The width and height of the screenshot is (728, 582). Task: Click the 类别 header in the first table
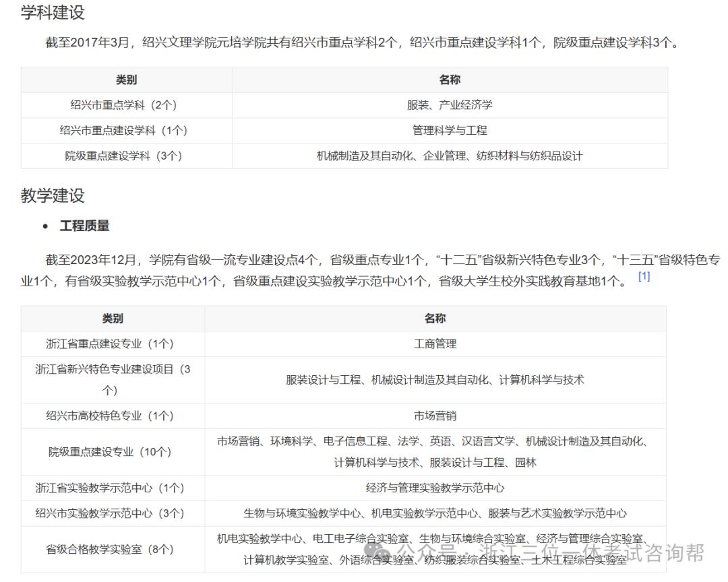pos(126,80)
